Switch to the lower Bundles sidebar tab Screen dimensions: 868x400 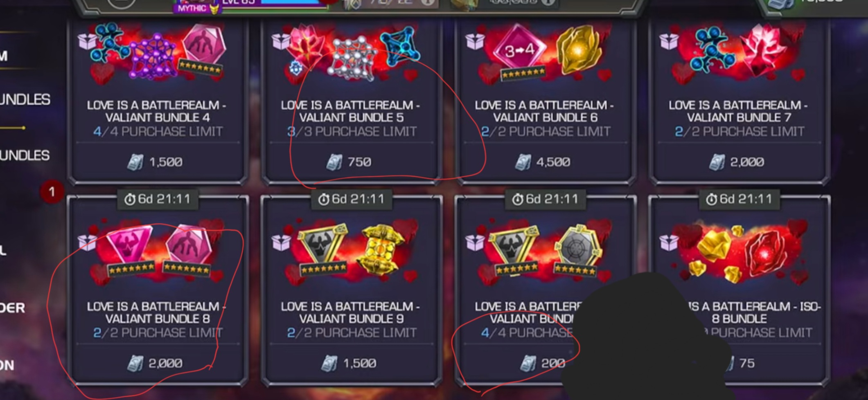[x=25, y=155]
